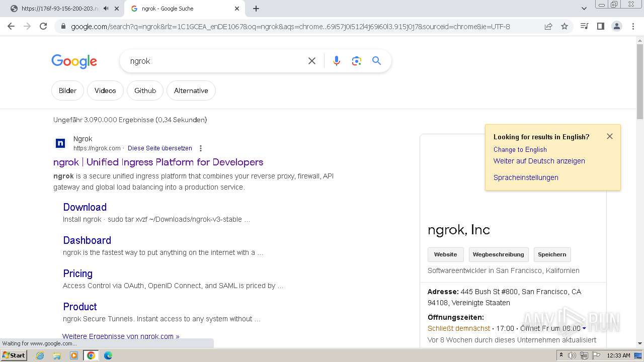644x362 pixels.
Task: Click the Chrome taskbar icon
Action: pyautogui.click(x=91, y=355)
